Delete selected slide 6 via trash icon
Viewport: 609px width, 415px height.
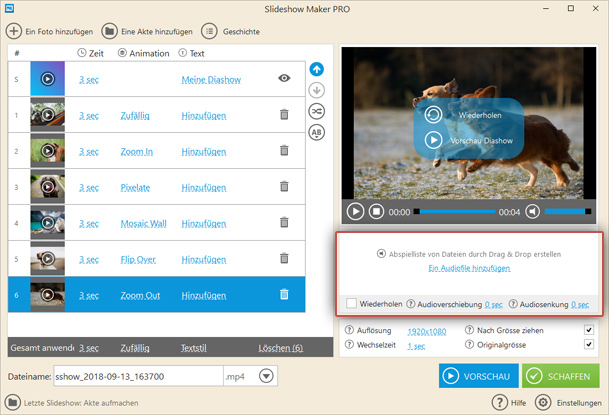[284, 294]
